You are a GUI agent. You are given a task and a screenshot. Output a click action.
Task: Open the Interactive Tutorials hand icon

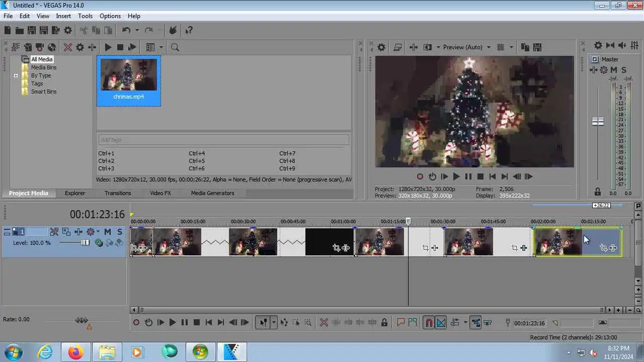pos(173,31)
